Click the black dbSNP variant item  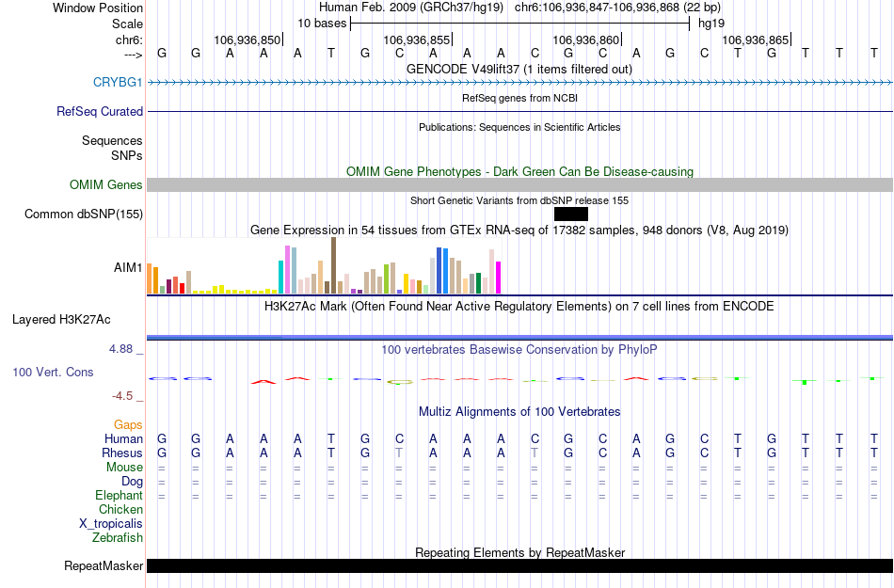pyautogui.click(x=570, y=215)
